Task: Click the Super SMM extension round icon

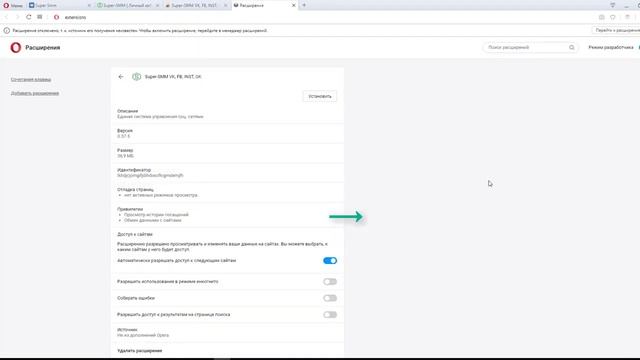Action: pyautogui.click(x=136, y=77)
